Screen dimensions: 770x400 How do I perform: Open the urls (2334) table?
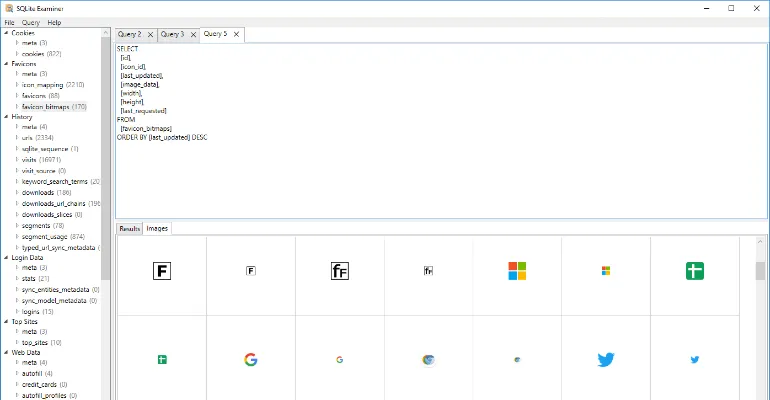pyautogui.click(x=37, y=138)
